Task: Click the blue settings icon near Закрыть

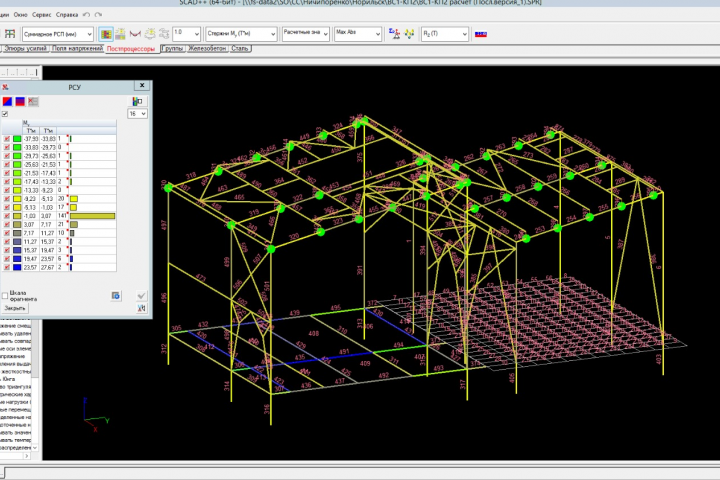Action: pyautogui.click(x=116, y=295)
